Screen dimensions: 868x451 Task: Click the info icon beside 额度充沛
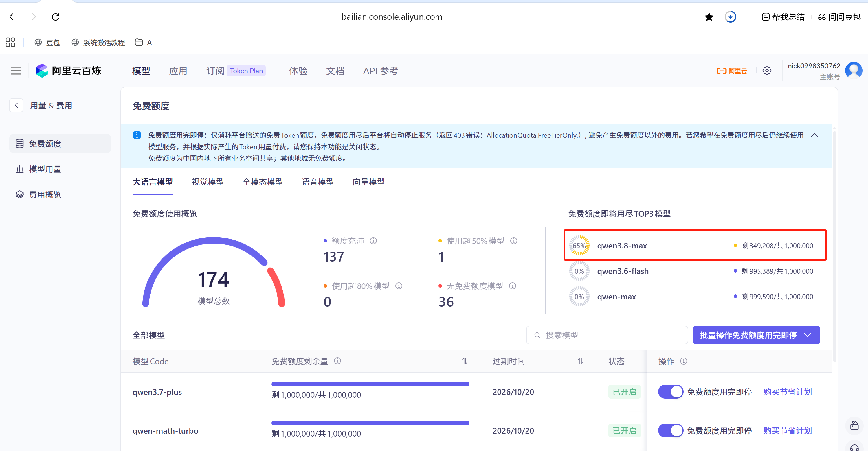pos(373,241)
